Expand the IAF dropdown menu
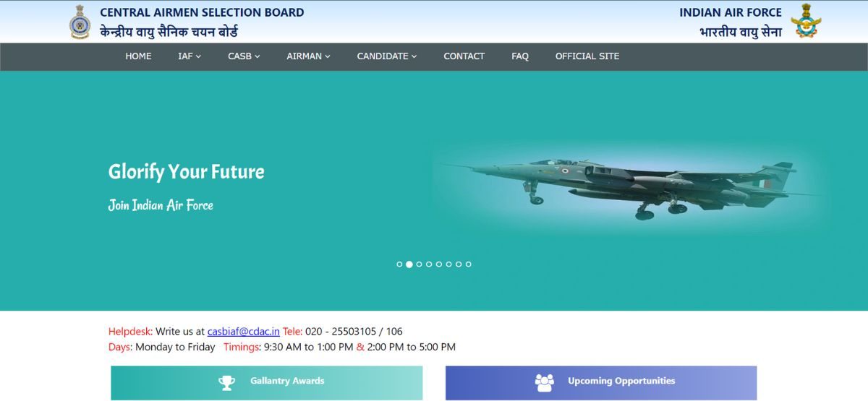This screenshot has height=401, width=868. coord(190,56)
